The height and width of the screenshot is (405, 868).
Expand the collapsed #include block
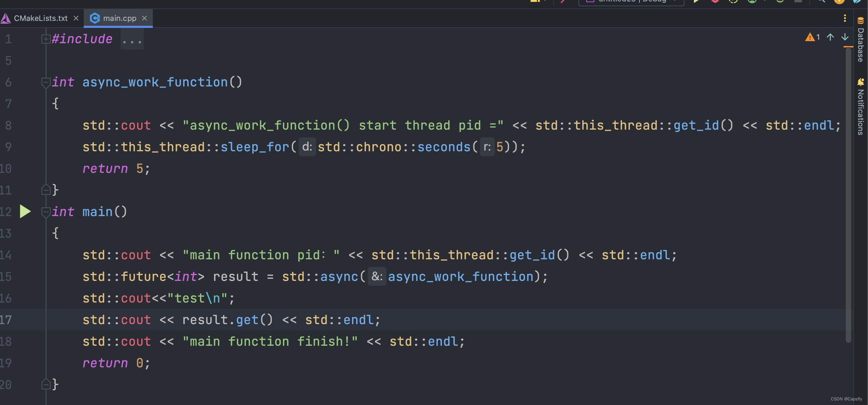point(45,38)
